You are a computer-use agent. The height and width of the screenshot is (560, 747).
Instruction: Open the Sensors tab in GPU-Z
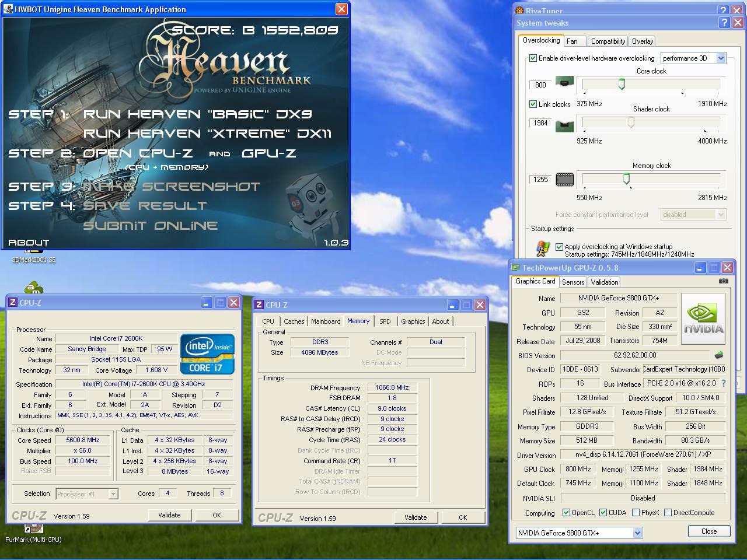point(573,282)
